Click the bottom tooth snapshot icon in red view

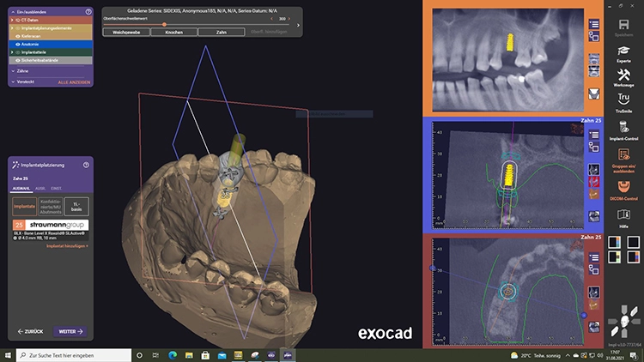point(594,327)
